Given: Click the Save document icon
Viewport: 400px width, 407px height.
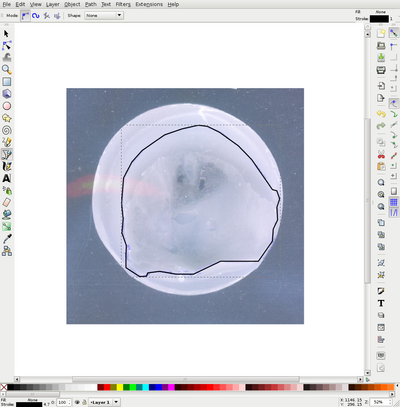Looking at the screenshot, I should pos(381,57).
